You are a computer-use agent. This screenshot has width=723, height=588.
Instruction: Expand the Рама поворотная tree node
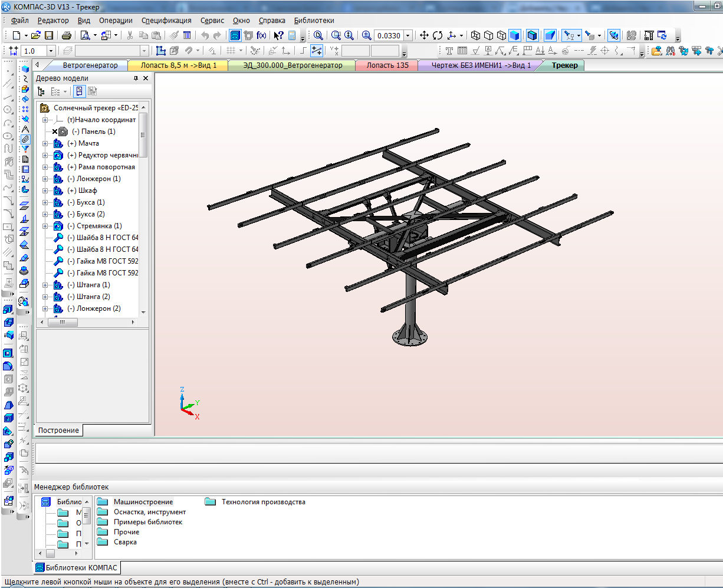point(45,167)
